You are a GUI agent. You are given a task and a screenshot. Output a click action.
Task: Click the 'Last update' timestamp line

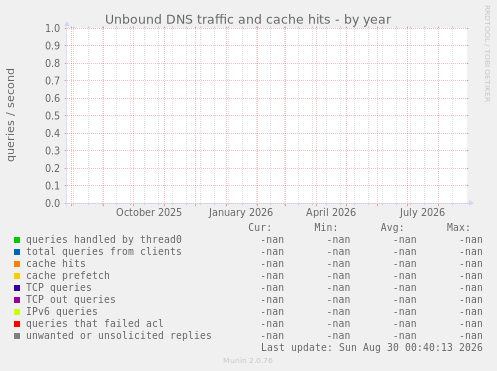pos(372,348)
